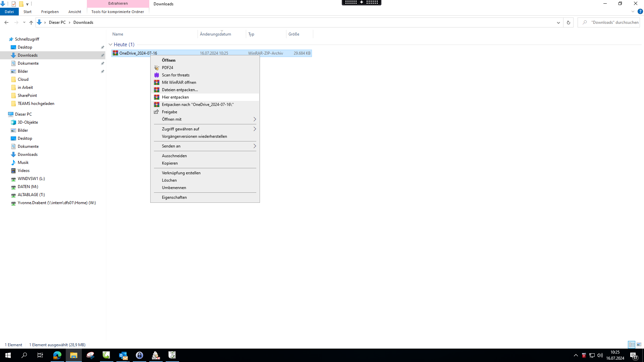
Task: Click Eigenschaften in the context menu
Action: (174, 197)
